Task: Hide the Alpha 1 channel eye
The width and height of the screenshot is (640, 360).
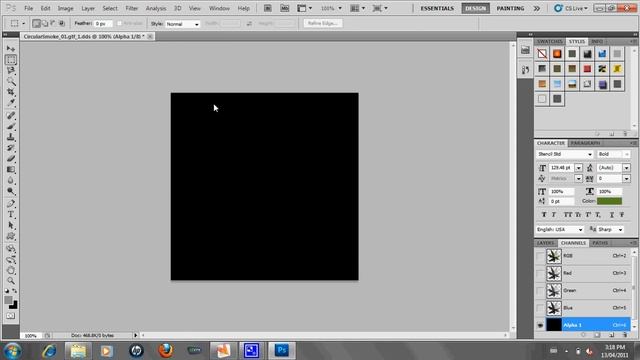Action: pos(540,325)
